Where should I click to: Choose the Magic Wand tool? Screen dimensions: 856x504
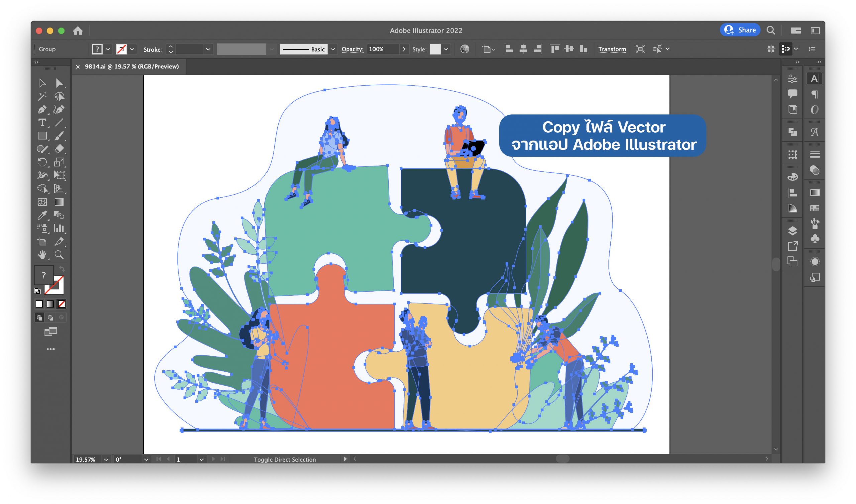click(x=42, y=97)
